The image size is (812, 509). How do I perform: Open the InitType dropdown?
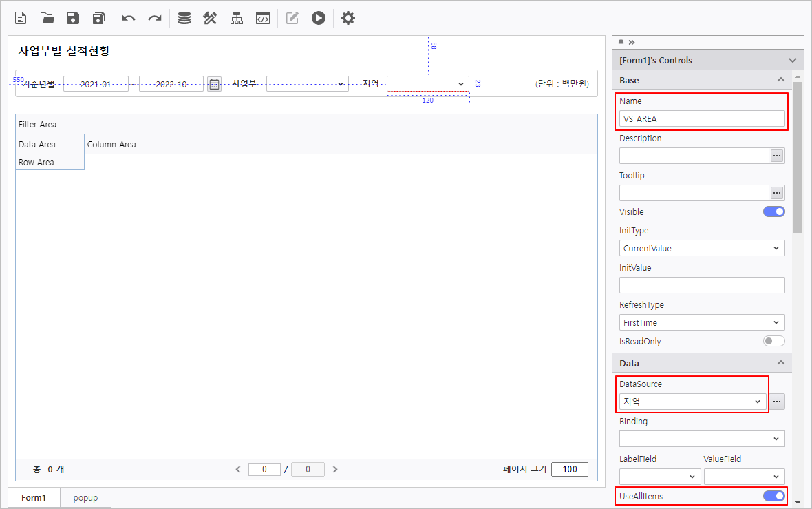pyautogui.click(x=702, y=249)
